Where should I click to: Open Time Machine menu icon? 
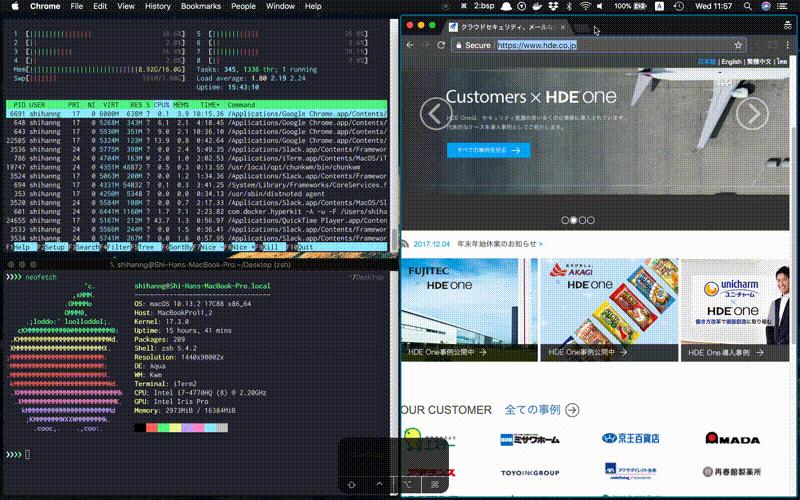tap(679, 6)
